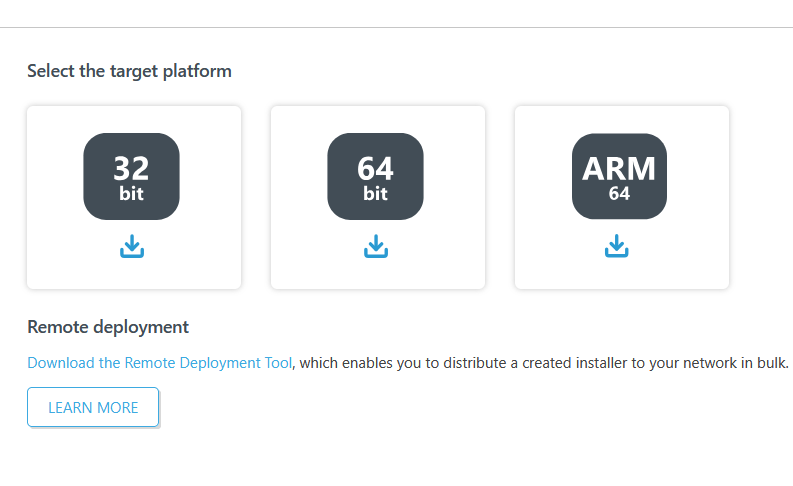793x486 pixels.
Task: Click the "bit" label under 32
Action: tap(131, 194)
